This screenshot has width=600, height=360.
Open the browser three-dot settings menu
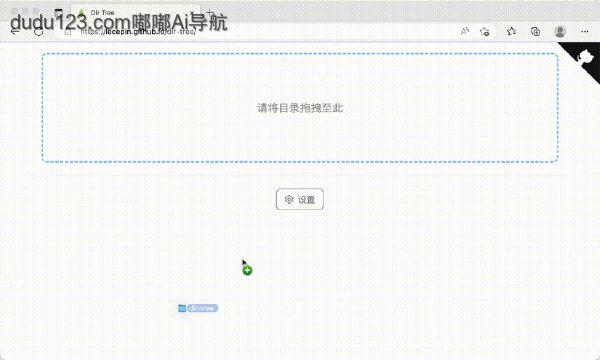coord(585,31)
